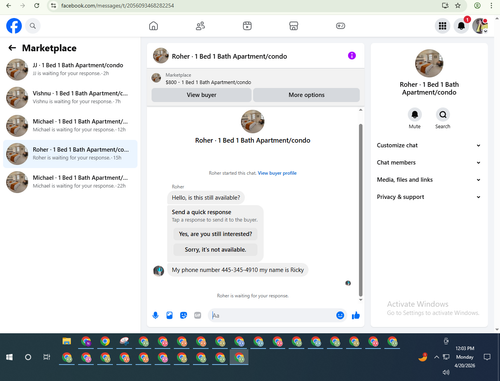Image resolution: width=500 pixels, height=381 pixels.
Task: Click the message text input field
Action: (272, 315)
